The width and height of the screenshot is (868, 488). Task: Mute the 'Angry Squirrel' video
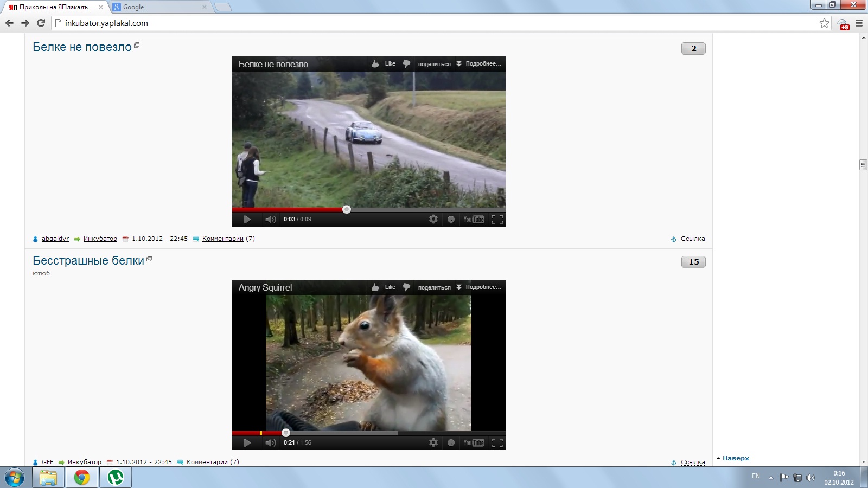pos(270,442)
